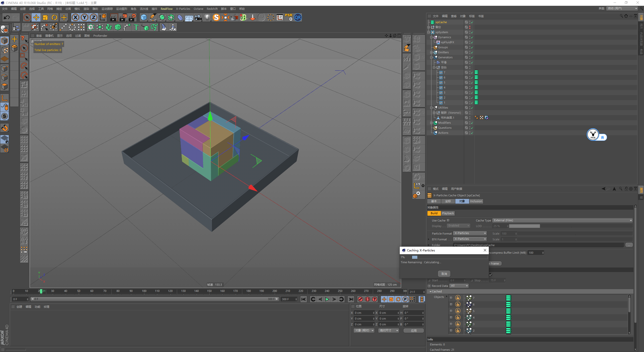Select the Scale tool
The width and height of the screenshot is (644, 352).
pyautogui.click(x=45, y=18)
